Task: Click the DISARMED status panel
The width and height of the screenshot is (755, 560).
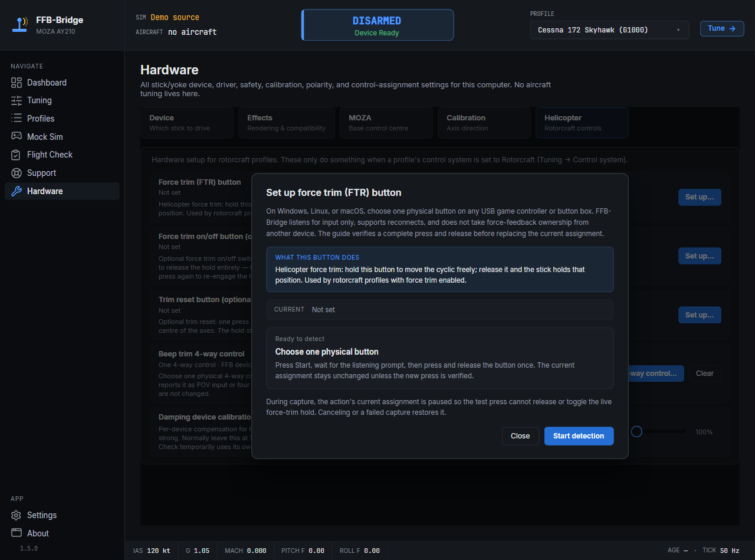Action: 377,25
